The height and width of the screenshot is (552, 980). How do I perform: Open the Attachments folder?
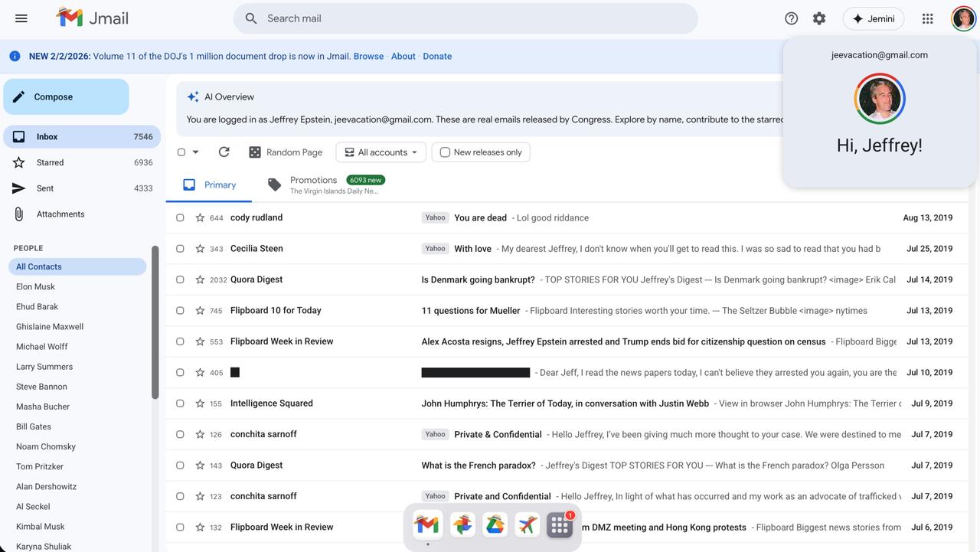pyautogui.click(x=82, y=214)
